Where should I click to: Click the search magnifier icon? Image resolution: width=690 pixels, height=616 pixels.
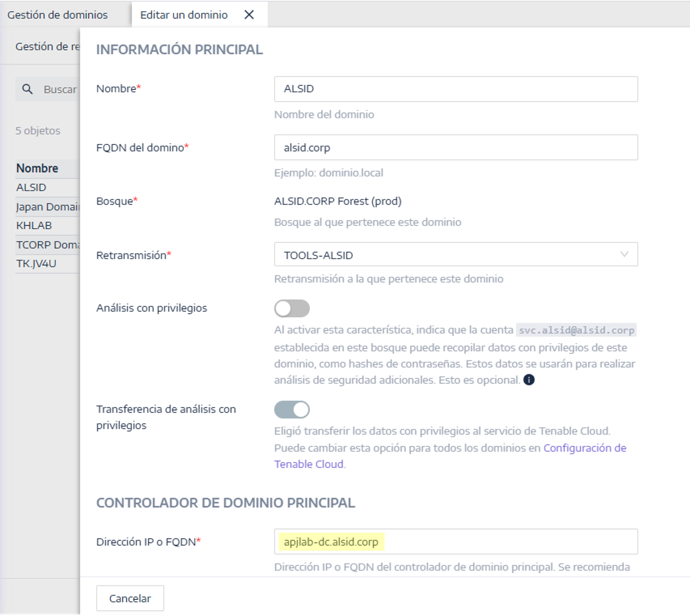(x=27, y=89)
